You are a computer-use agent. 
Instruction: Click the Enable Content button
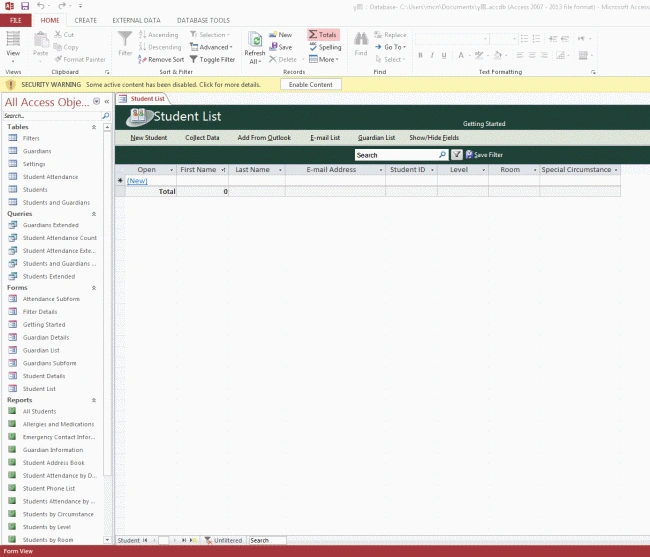310,85
